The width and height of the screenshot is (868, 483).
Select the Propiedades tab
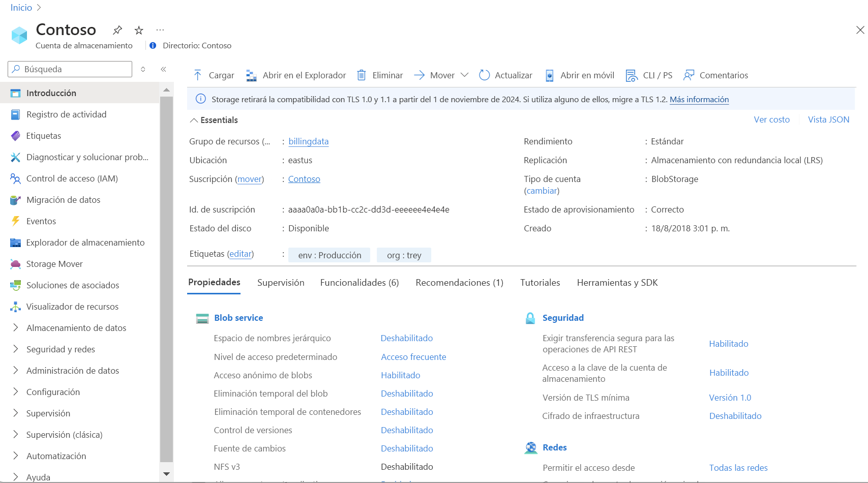[214, 282]
